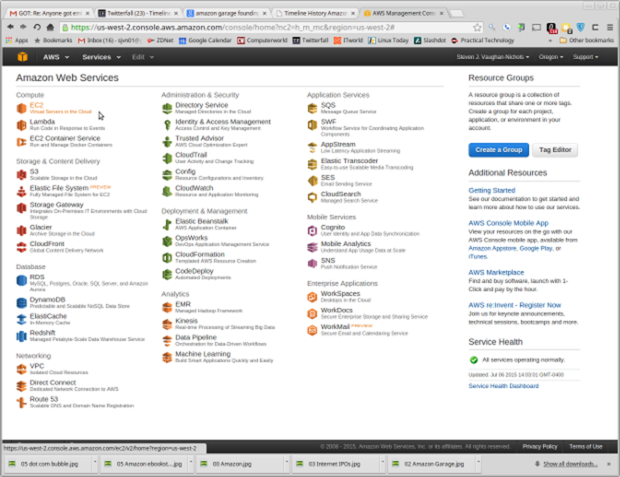Open dropdown arrow for 00 Amazon.jpg download
This screenshot has height=477, width=620.
coord(286,463)
